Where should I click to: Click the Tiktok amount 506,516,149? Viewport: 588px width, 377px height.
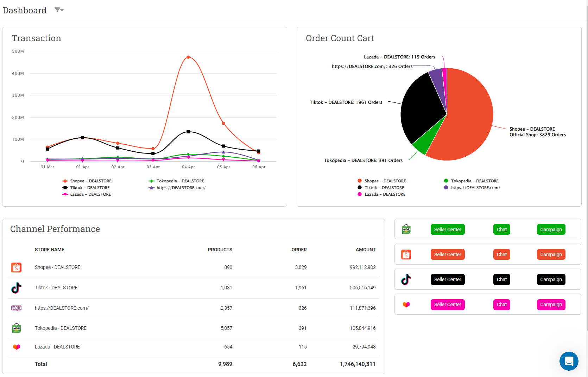coord(363,288)
